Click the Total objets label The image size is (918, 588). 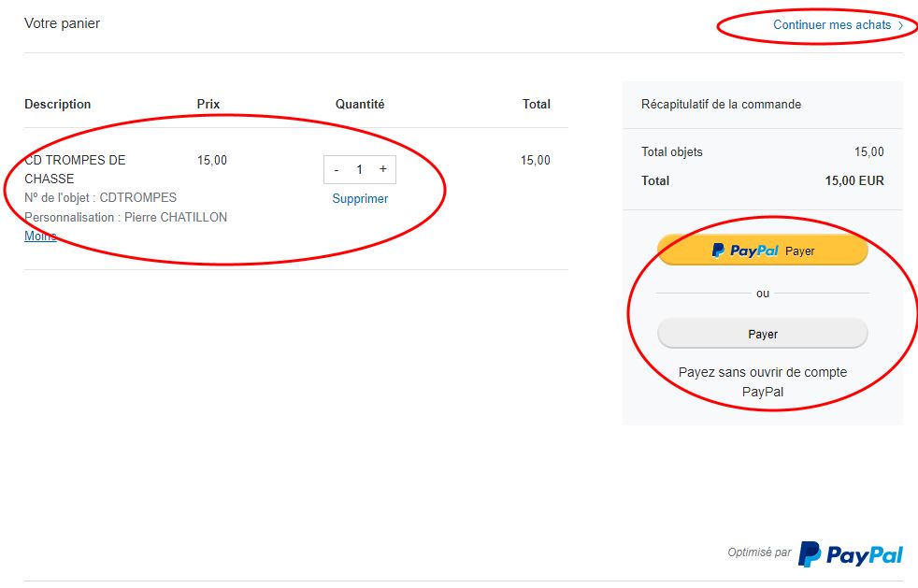click(x=671, y=152)
